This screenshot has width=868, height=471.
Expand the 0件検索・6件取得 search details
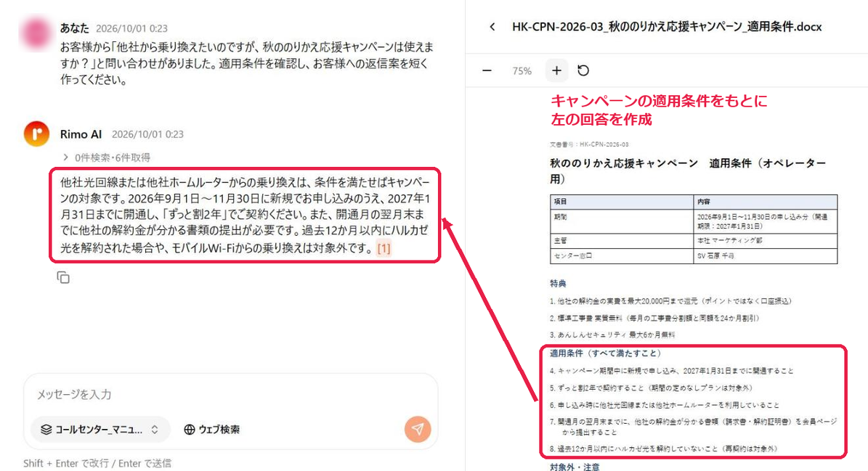click(x=107, y=157)
